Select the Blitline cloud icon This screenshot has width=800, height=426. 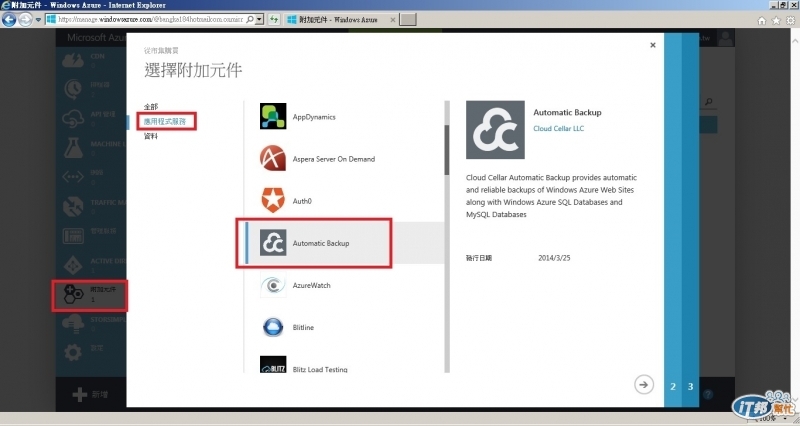[x=273, y=327]
